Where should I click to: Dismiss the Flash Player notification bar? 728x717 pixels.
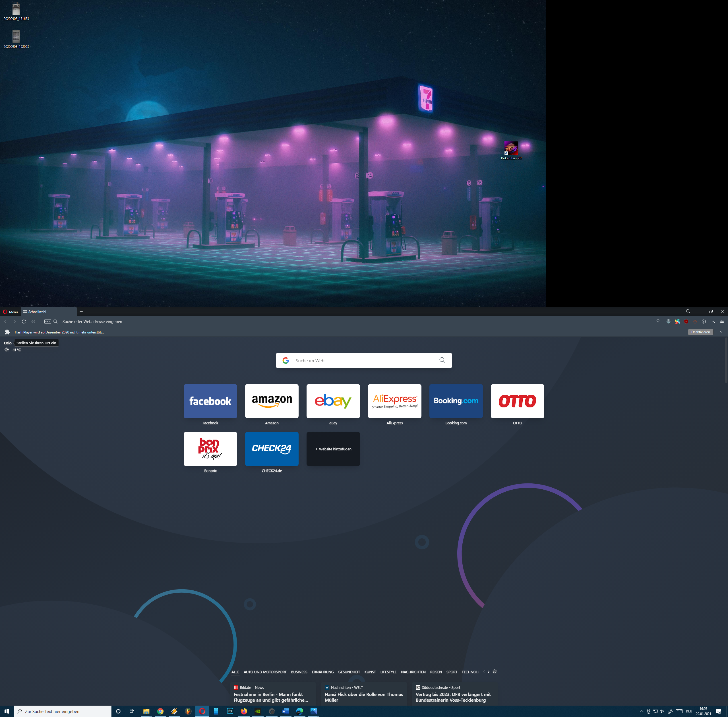click(x=721, y=332)
